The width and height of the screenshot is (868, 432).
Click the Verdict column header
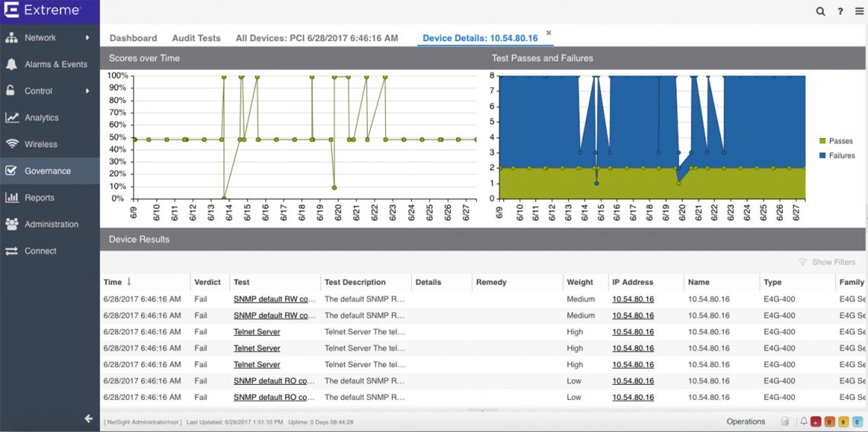point(208,282)
